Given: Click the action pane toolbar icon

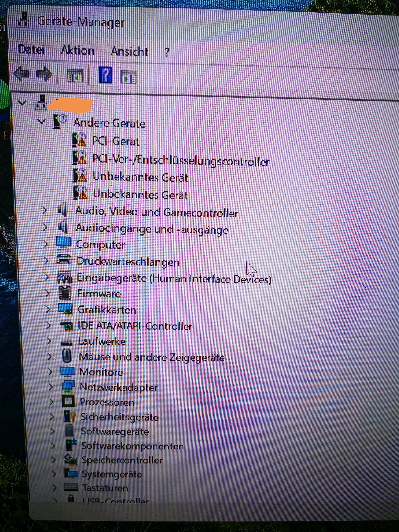Looking at the screenshot, I should (x=128, y=77).
